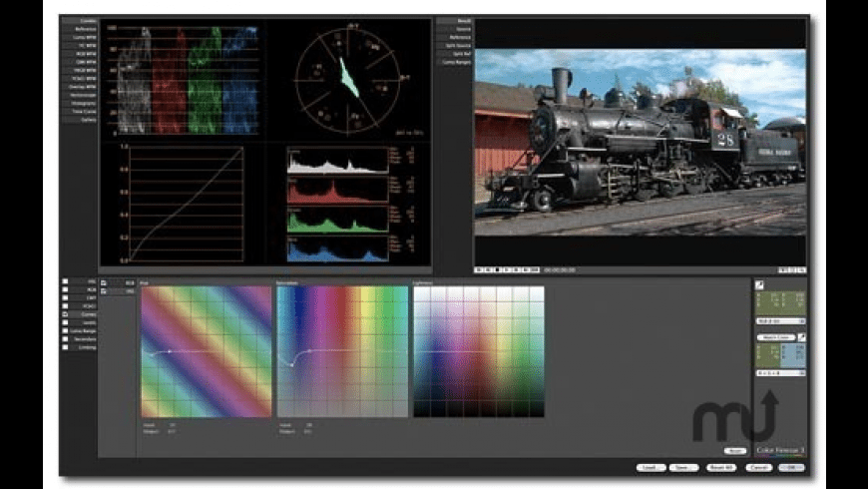Viewport: 868px width, 489px height.
Task: Click the Load... button
Action: (651, 467)
